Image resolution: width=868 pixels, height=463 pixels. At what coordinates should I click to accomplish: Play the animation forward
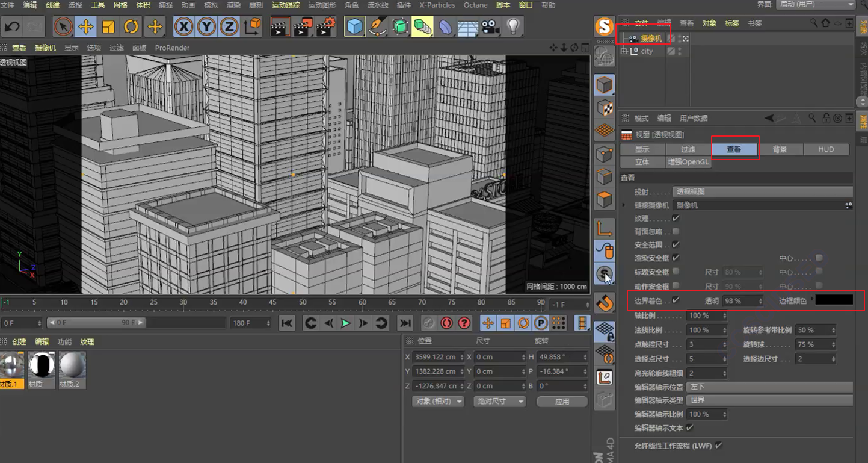346,323
